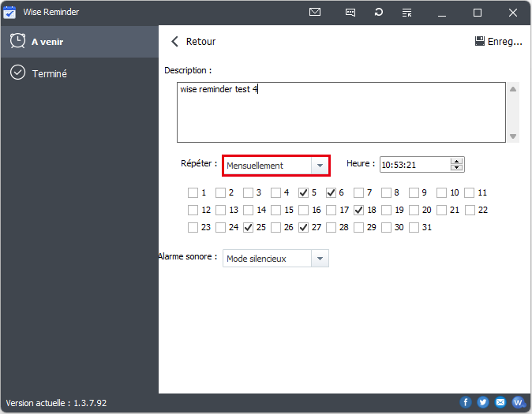
Task: Decrease Heure with the down spinner arrow
Action: pos(457,167)
